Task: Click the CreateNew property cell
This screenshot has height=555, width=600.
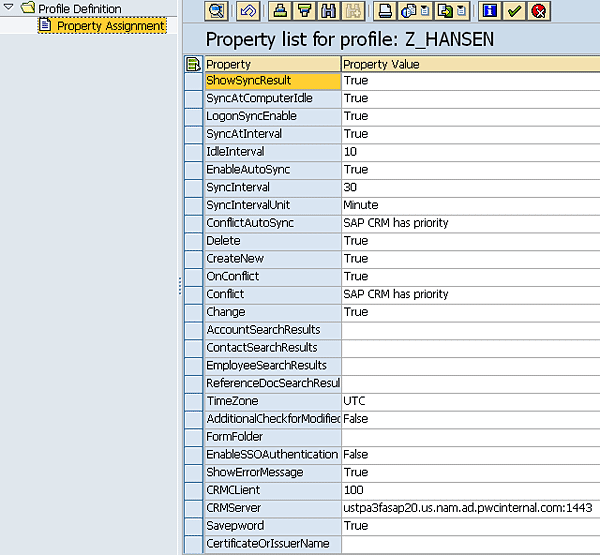Action: [x=272, y=259]
